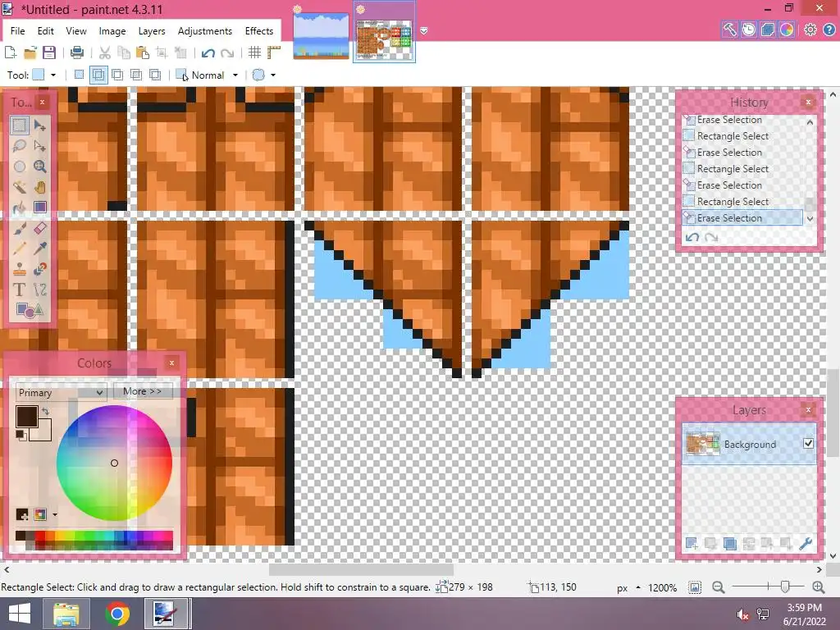Image resolution: width=840 pixels, height=630 pixels.
Task: Toggle the Colors window wheel button
Action: (787, 30)
